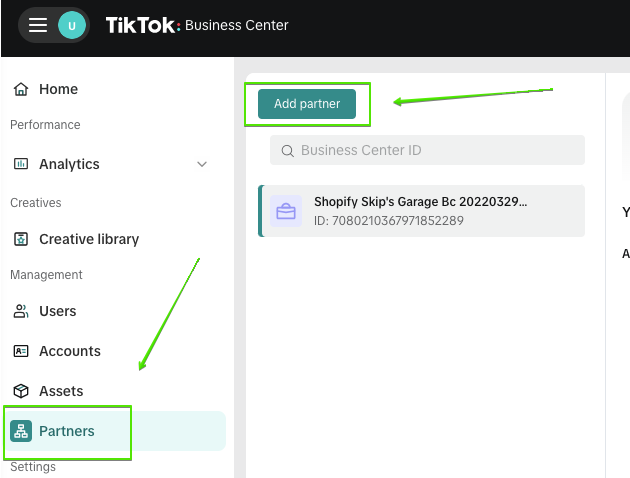
Task: Click the Creatives section label
Action: (36, 203)
